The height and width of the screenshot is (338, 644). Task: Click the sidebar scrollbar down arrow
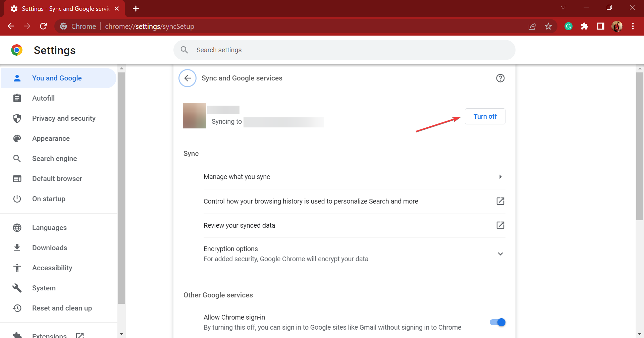pos(121,334)
